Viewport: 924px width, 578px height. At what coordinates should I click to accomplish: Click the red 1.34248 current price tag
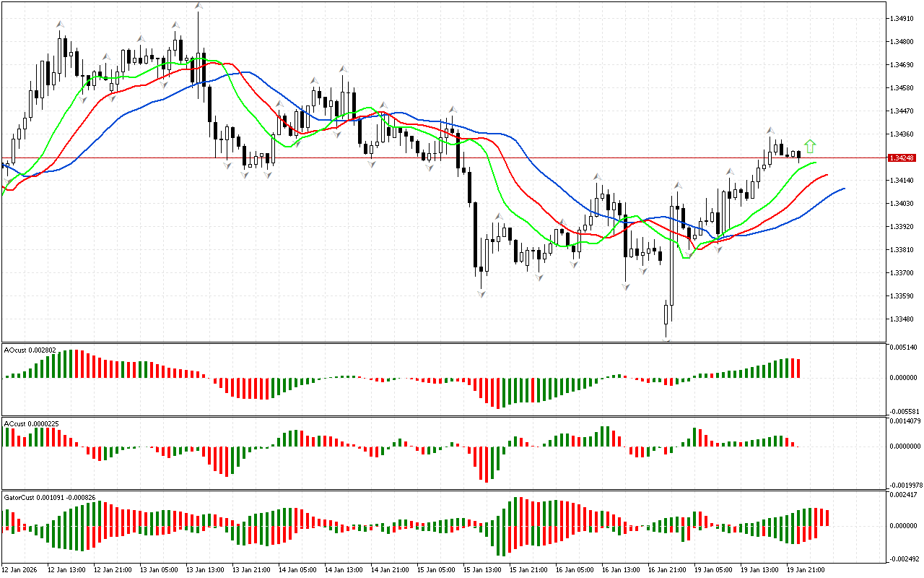(x=902, y=158)
